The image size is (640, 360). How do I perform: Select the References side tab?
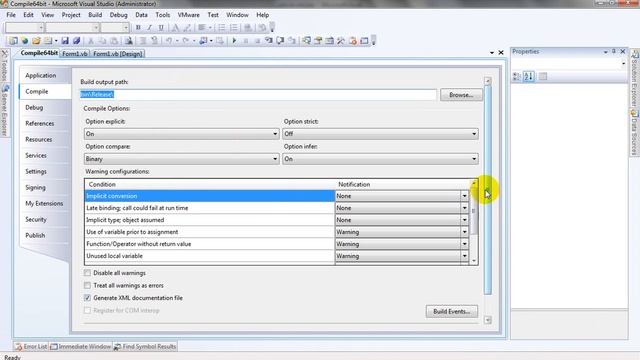click(40, 123)
